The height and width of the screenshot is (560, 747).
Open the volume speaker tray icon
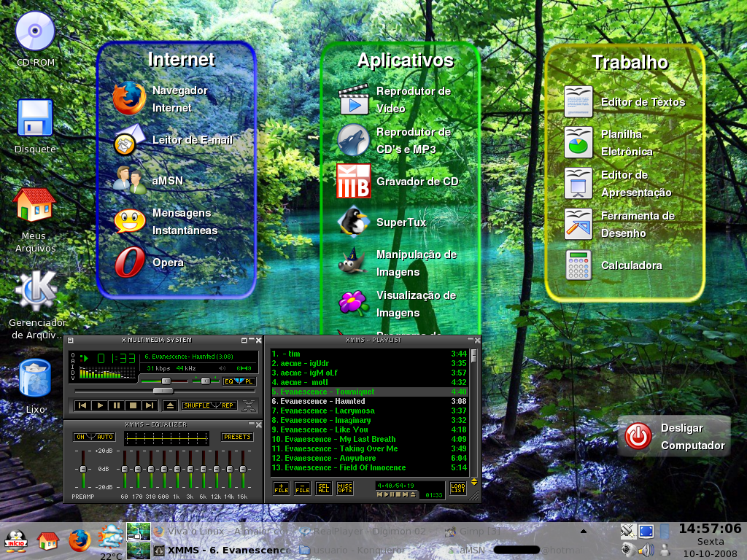click(x=646, y=551)
